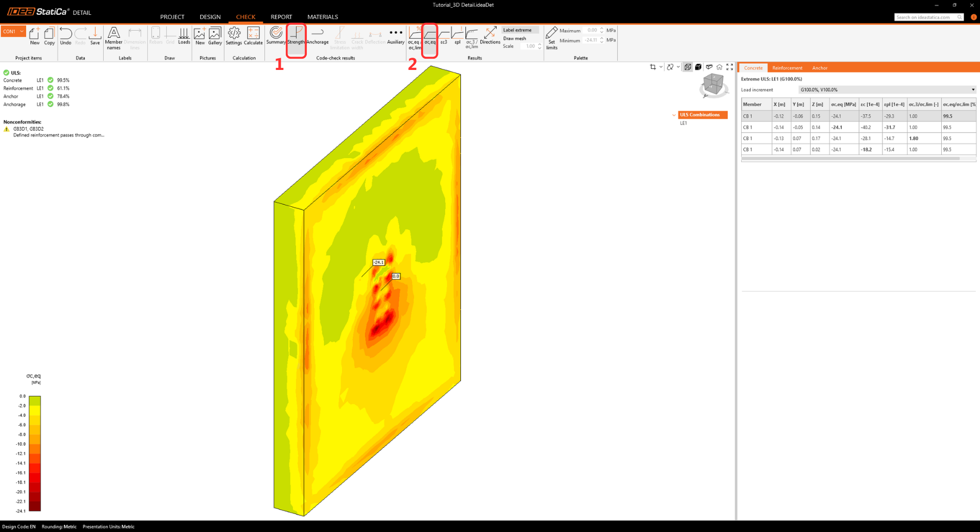The height and width of the screenshot is (532, 980).
Task: Open the calculation Settings gear icon
Action: (x=234, y=36)
